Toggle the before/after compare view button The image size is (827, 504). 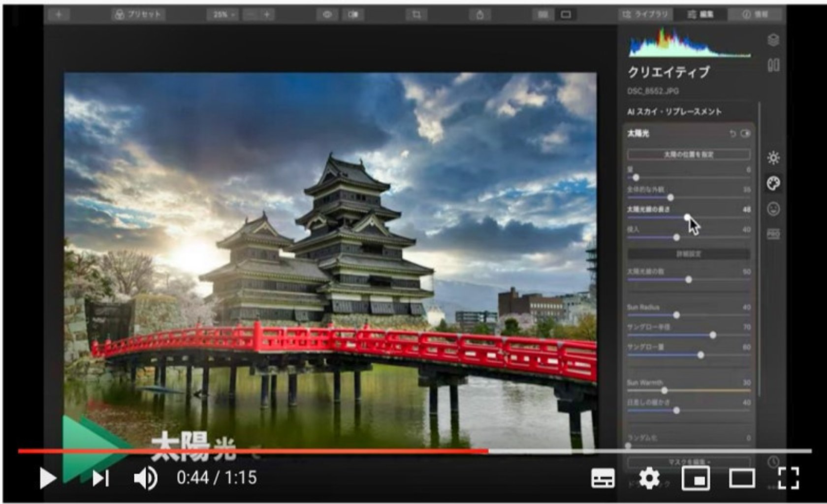point(353,15)
